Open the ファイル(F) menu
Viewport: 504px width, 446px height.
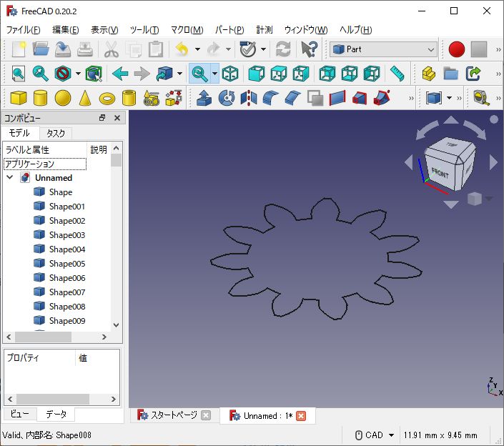[23, 30]
